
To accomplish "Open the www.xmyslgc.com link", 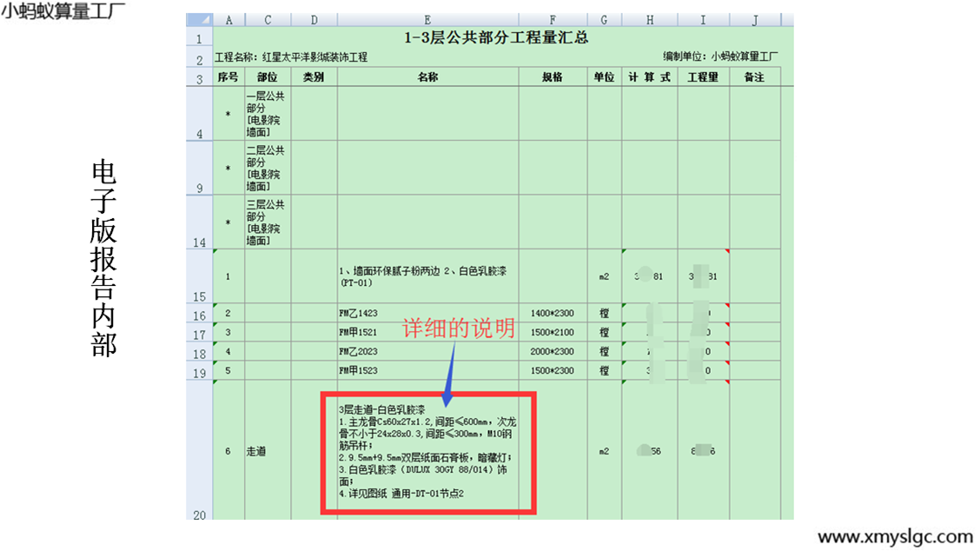I will coord(896,536).
